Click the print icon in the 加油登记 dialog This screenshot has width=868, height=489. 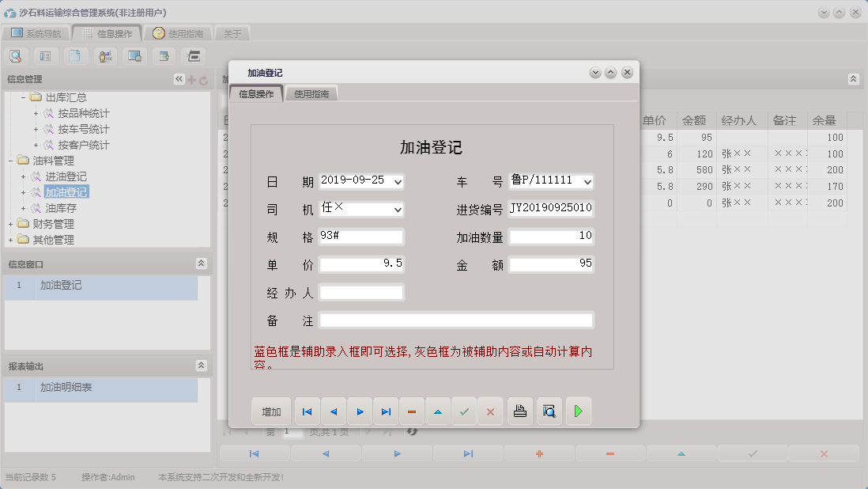[x=520, y=411]
